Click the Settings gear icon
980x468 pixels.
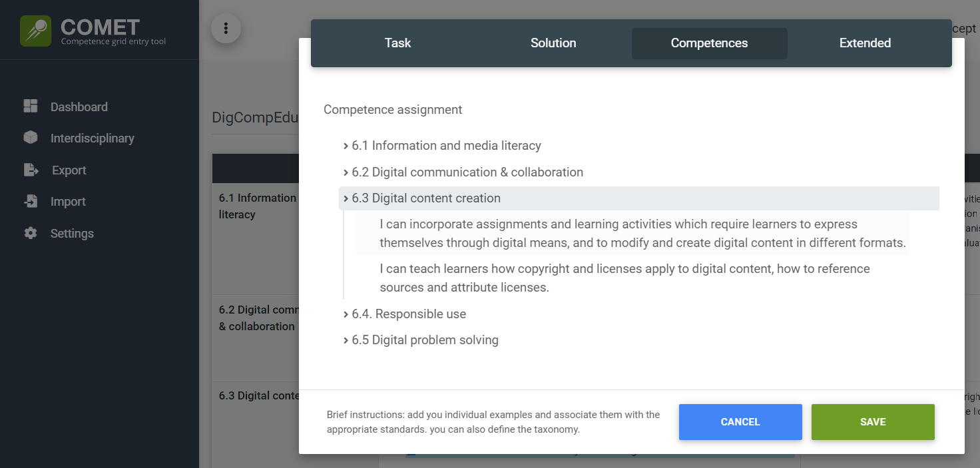(31, 233)
